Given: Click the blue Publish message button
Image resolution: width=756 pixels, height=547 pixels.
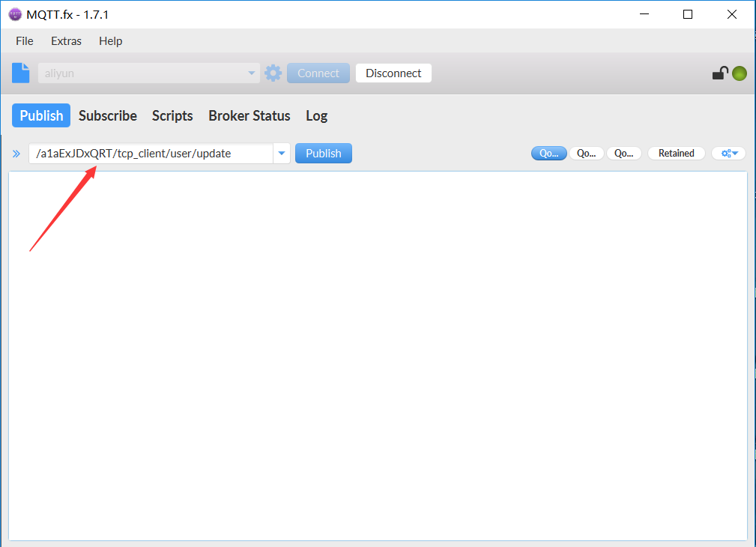Looking at the screenshot, I should click(x=324, y=154).
